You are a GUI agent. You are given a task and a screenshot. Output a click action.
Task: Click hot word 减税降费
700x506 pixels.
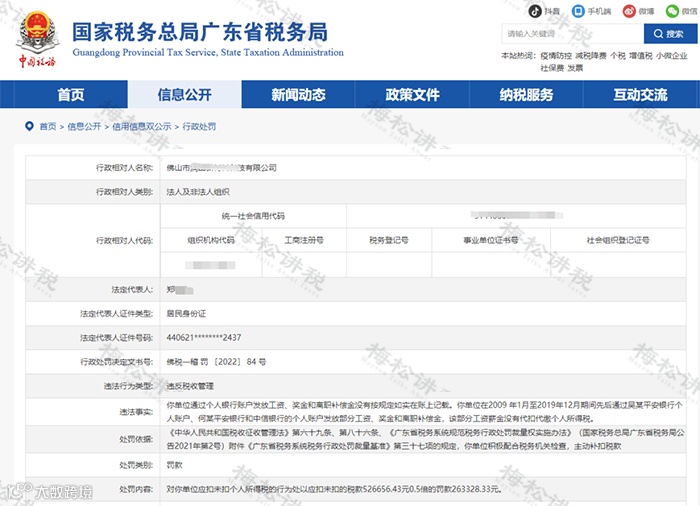pos(591,56)
